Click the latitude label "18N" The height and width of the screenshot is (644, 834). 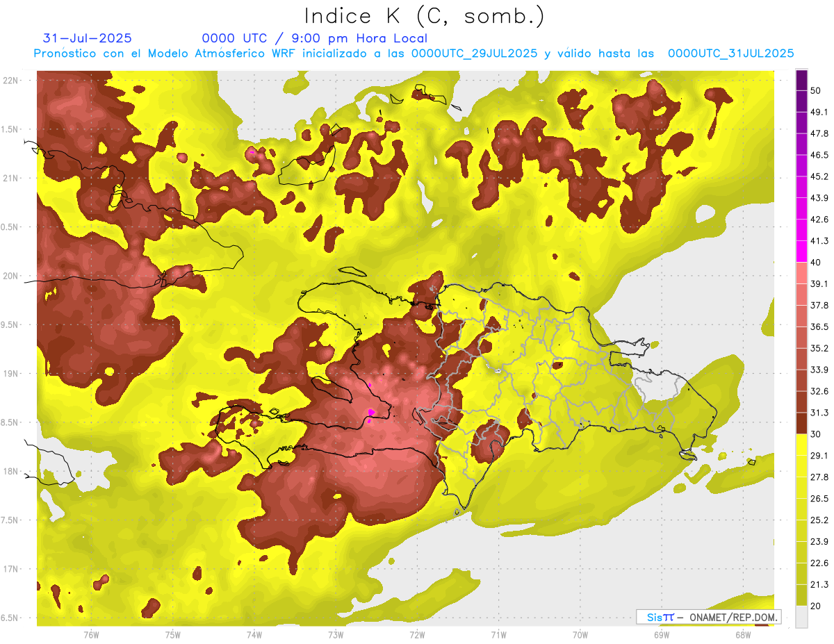coord(11,471)
